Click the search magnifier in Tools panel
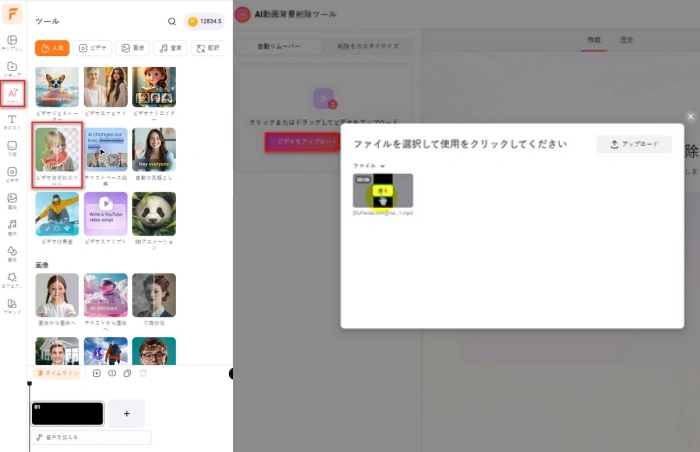This screenshot has height=452, width=700. (172, 21)
